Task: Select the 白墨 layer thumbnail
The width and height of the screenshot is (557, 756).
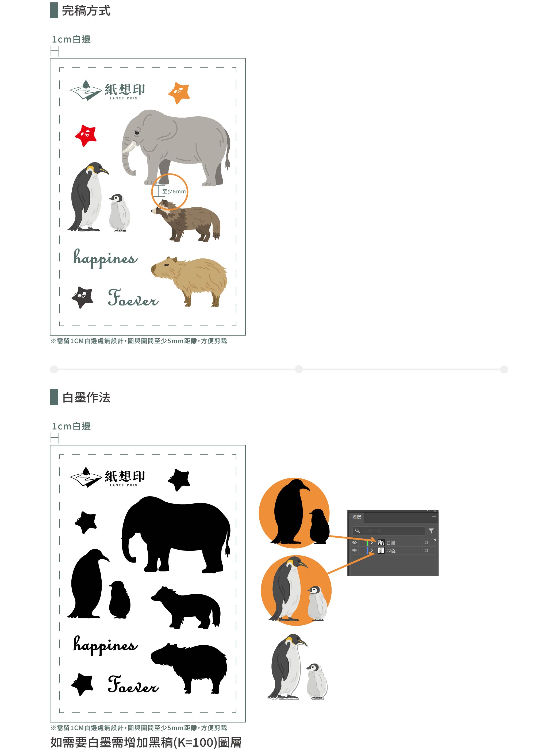Action: (x=381, y=542)
